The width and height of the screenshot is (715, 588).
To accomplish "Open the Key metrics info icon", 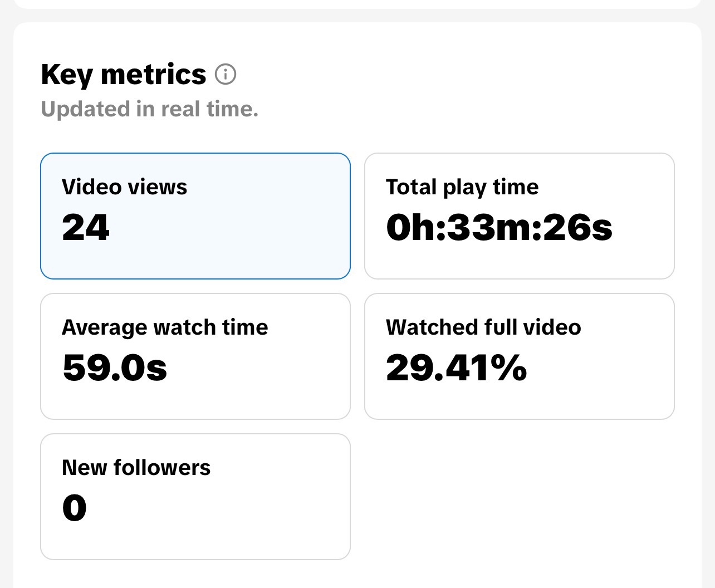I will 226,74.
